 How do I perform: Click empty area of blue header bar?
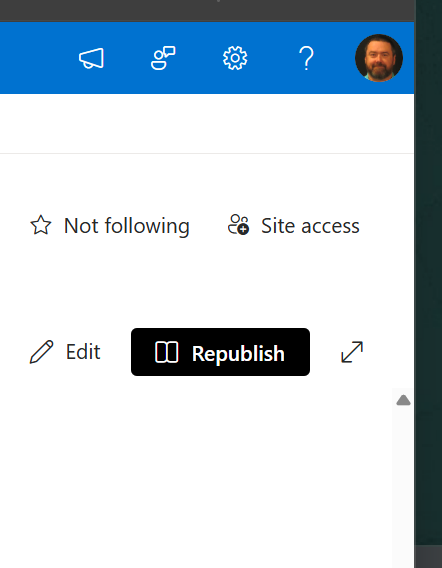pos(33,58)
